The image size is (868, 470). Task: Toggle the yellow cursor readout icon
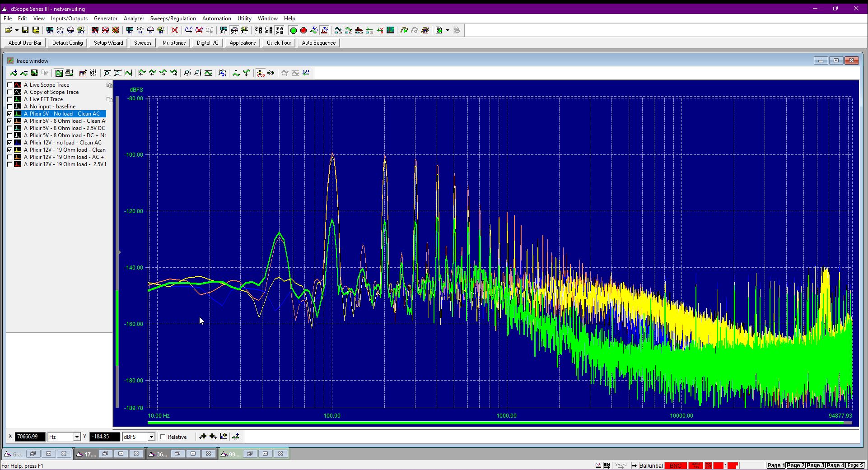point(260,73)
